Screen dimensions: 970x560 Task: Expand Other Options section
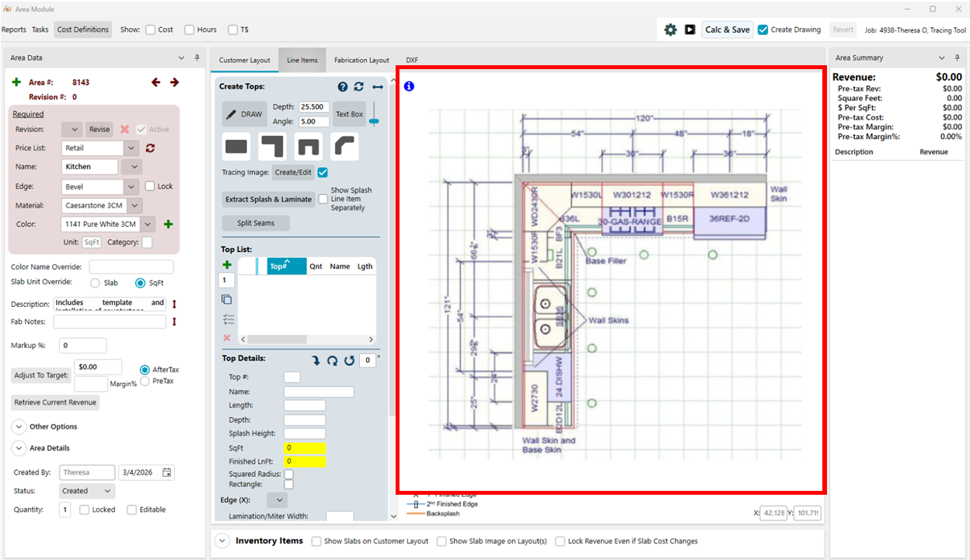click(x=18, y=426)
